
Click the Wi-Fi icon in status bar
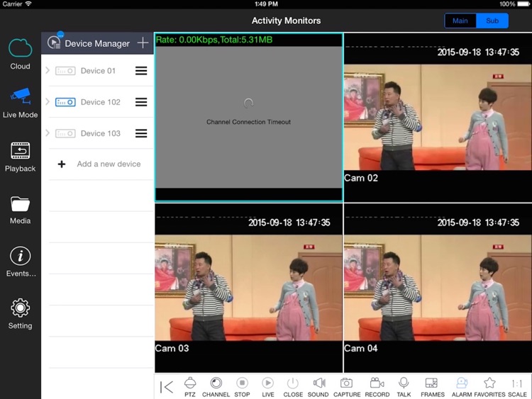coord(28,4)
